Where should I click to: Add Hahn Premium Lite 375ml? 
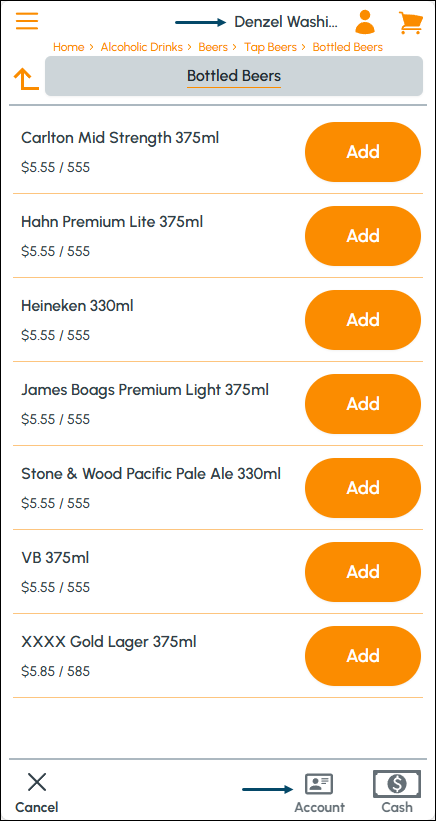pos(363,236)
